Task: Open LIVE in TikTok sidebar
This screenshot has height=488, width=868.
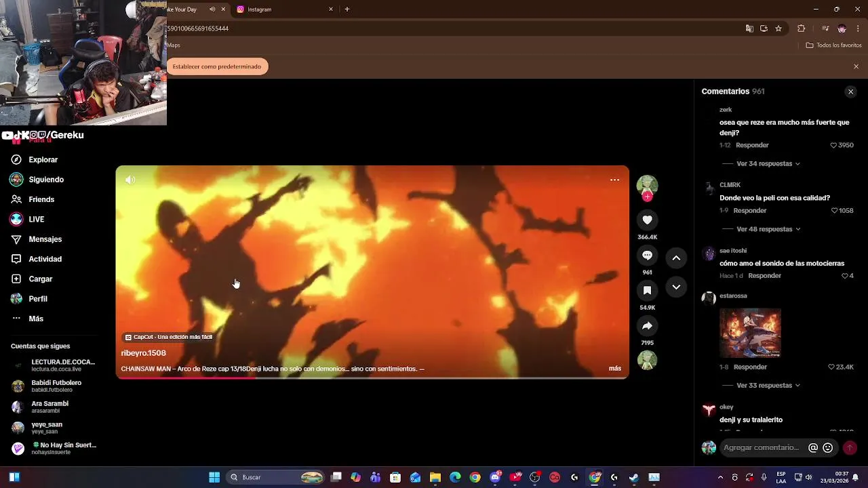Action: (x=37, y=220)
